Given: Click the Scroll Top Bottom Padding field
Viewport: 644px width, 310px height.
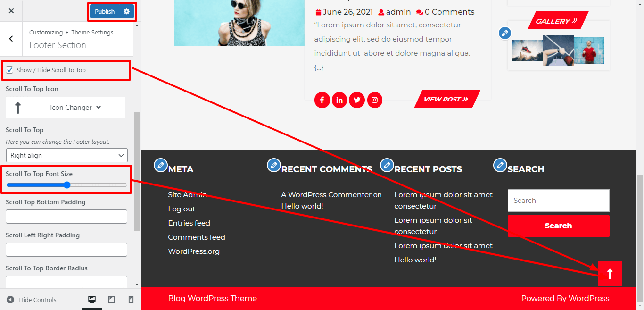Looking at the screenshot, I should 66,216.
